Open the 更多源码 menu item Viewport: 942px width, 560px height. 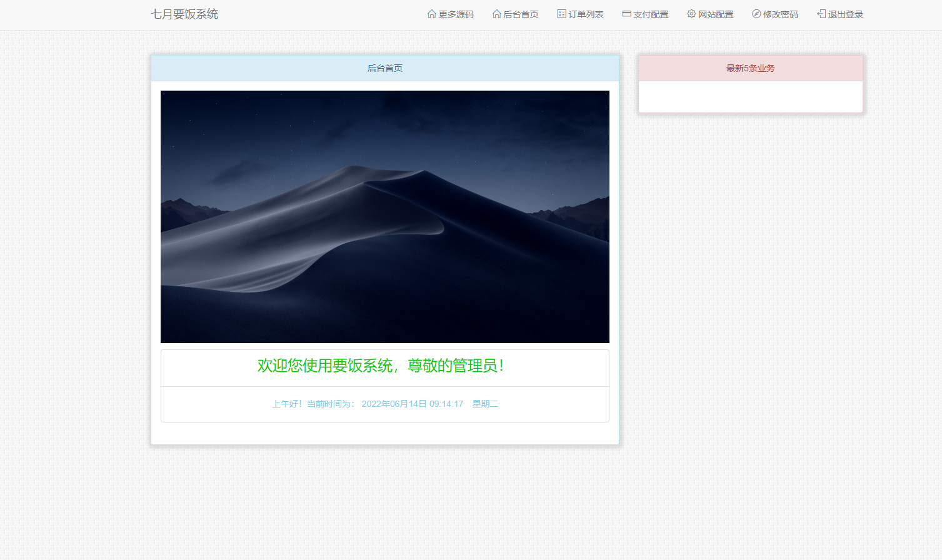click(455, 14)
